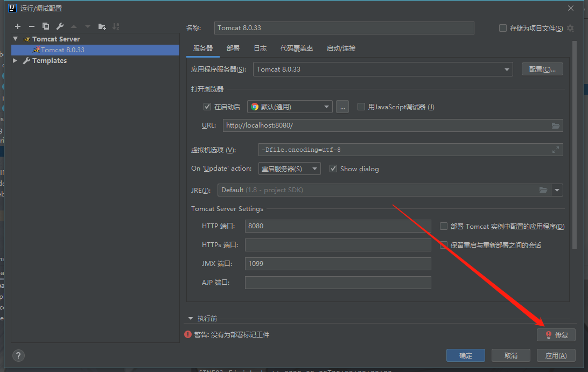Click the help question mark button
588x372 pixels.
click(18, 355)
